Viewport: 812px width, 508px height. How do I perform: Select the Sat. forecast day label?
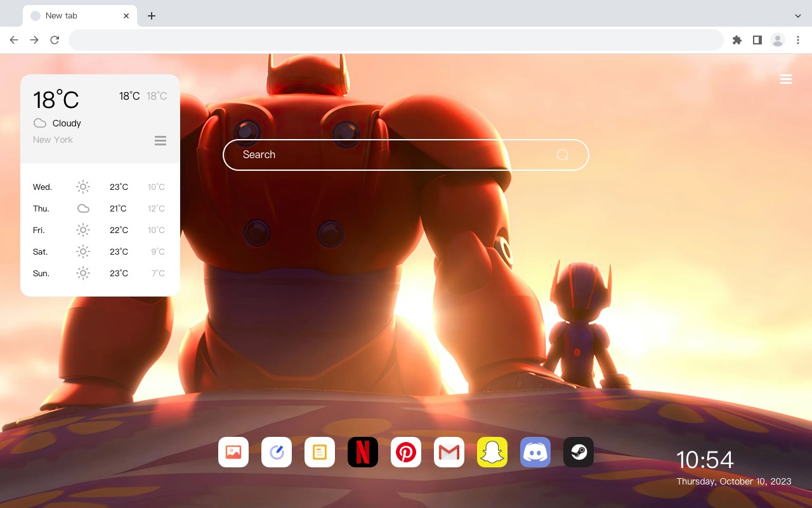click(41, 252)
